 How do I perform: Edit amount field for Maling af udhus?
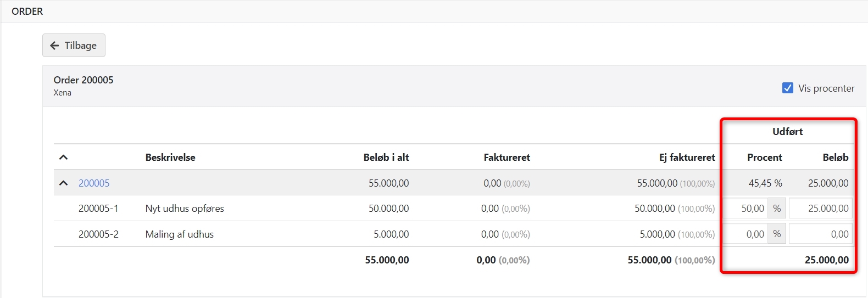[821, 234]
